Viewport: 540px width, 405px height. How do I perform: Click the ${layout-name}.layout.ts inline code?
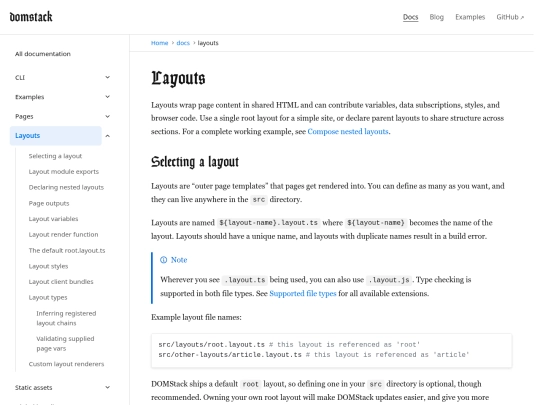pyautogui.click(x=268, y=223)
